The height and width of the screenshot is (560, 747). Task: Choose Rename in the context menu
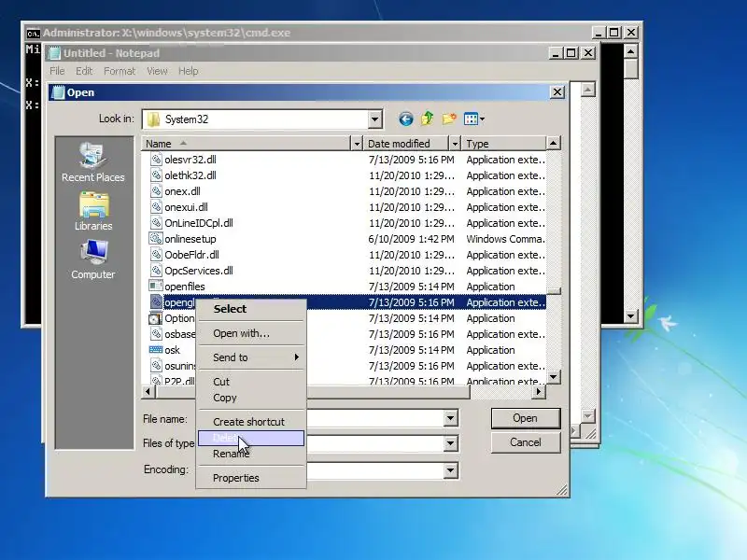[x=251, y=454]
